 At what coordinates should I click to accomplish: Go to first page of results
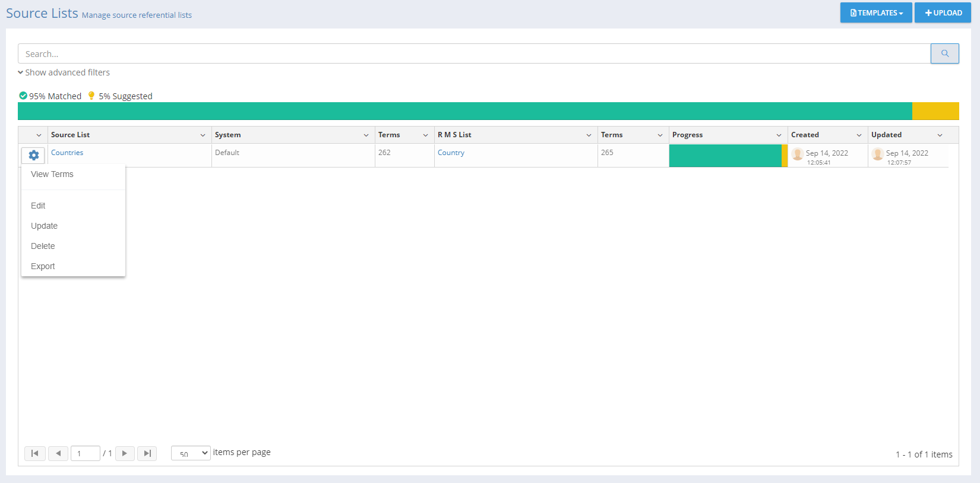coord(35,453)
